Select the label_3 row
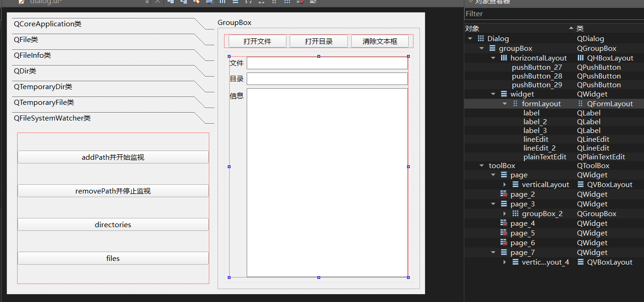 [554, 131]
